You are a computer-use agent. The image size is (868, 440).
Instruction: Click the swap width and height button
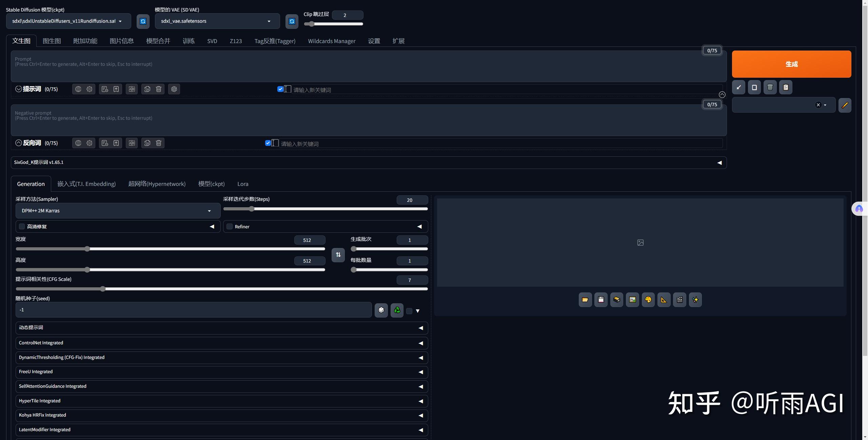pyautogui.click(x=338, y=255)
